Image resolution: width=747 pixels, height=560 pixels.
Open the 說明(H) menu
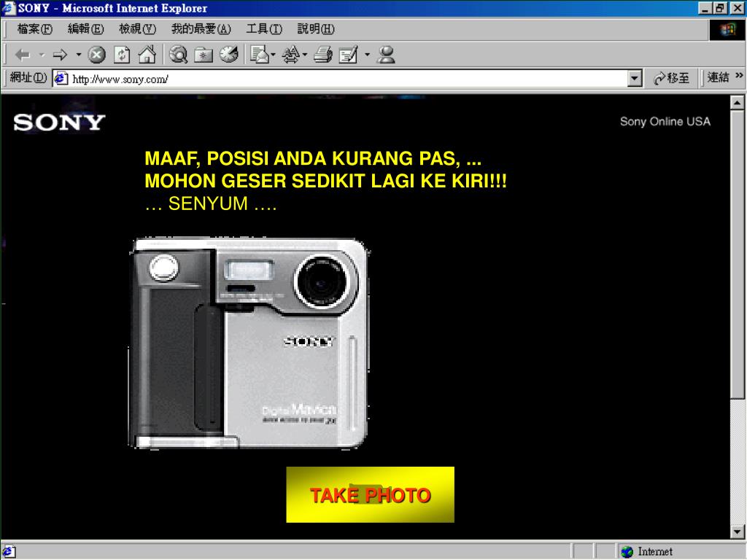tap(316, 29)
